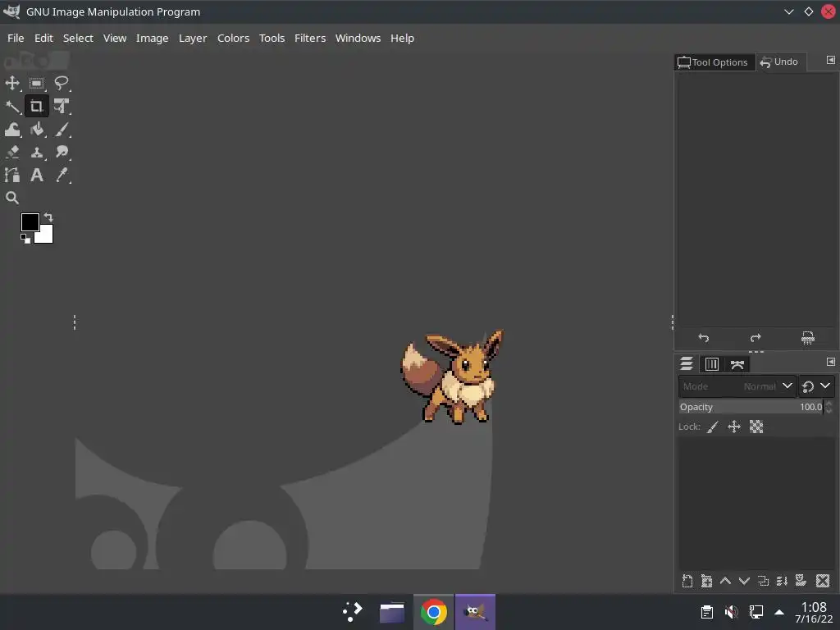The image size is (840, 630).
Task: Open the View menu
Action: 115,38
